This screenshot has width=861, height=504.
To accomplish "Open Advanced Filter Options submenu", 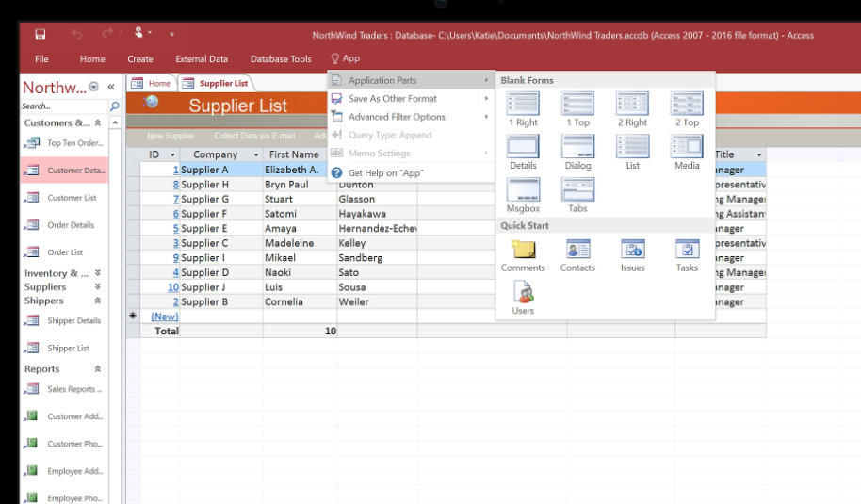I will point(410,117).
